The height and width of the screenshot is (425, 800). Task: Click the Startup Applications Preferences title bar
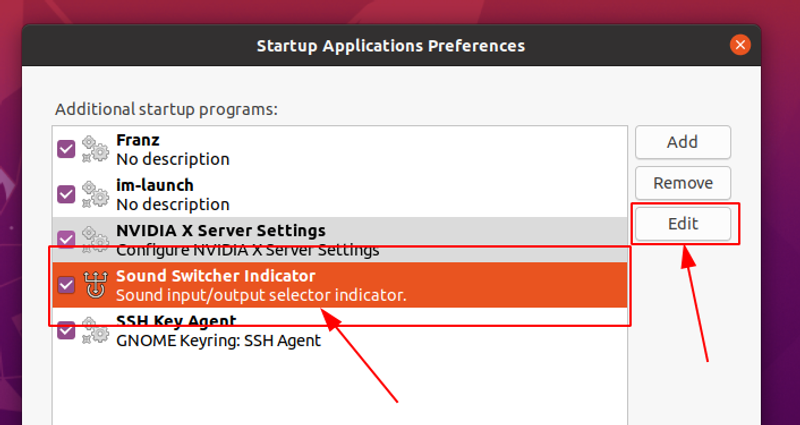coord(391,45)
